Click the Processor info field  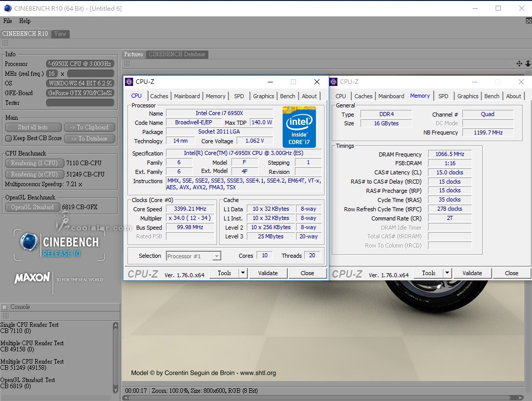coord(80,64)
